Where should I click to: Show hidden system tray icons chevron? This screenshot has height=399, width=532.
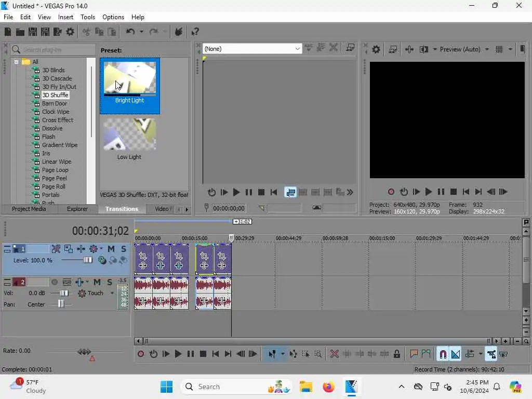coord(402,387)
